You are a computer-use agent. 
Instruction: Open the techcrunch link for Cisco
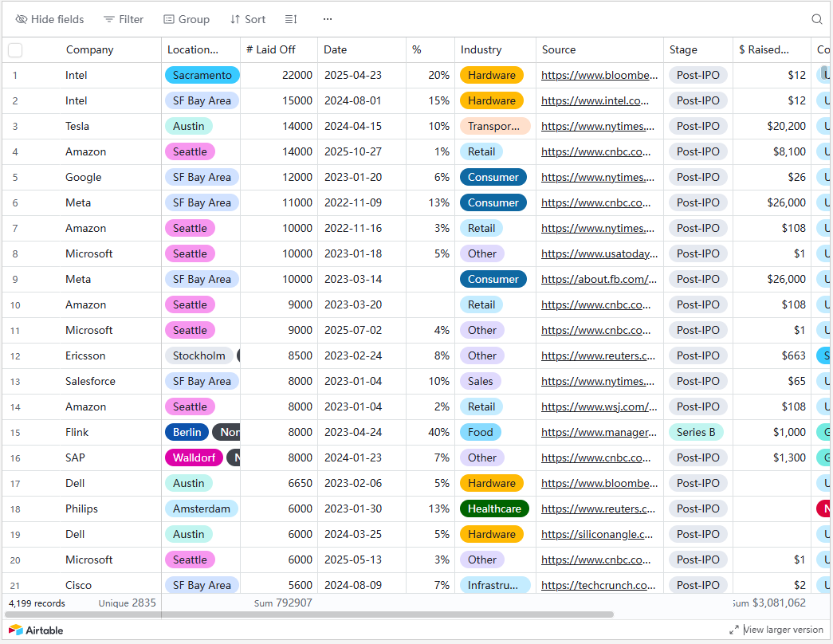coord(598,586)
